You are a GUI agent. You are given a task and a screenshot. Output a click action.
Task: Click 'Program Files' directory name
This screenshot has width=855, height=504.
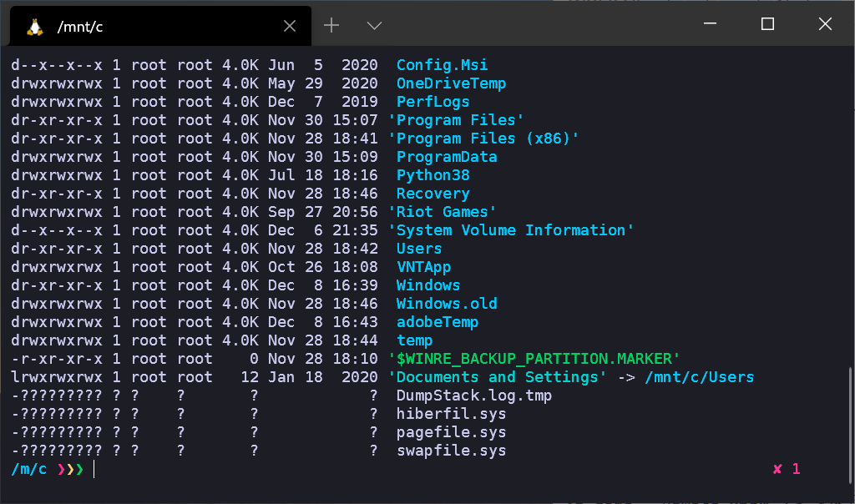456,120
